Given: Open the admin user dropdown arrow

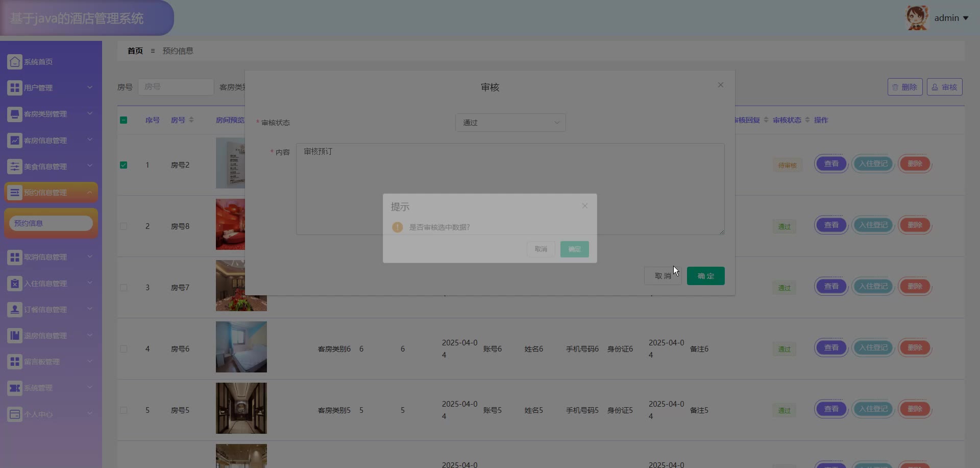Looking at the screenshot, I should [x=966, y=18].
